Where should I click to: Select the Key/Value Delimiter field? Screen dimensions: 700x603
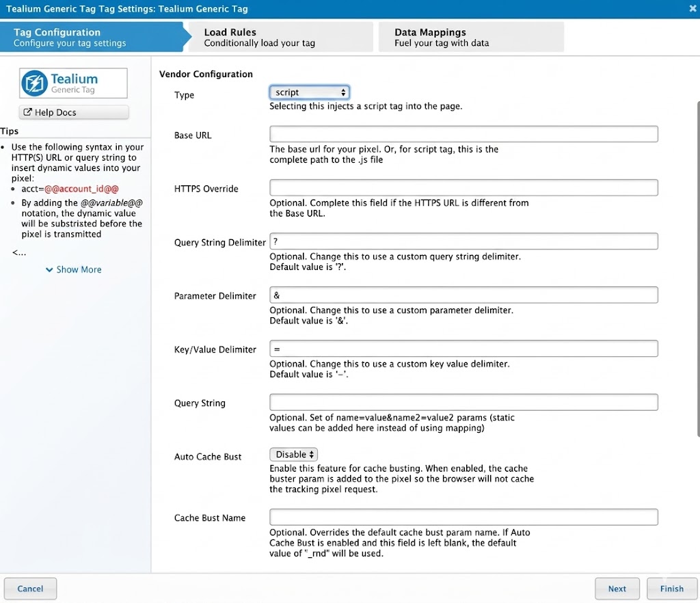(463, 349)
